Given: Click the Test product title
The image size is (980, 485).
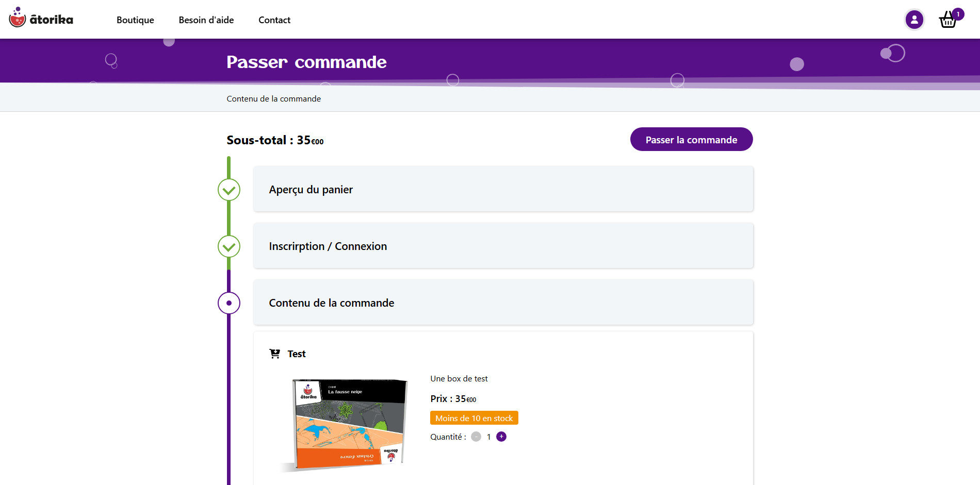Looking at the screenshot, I should point(297,354).
